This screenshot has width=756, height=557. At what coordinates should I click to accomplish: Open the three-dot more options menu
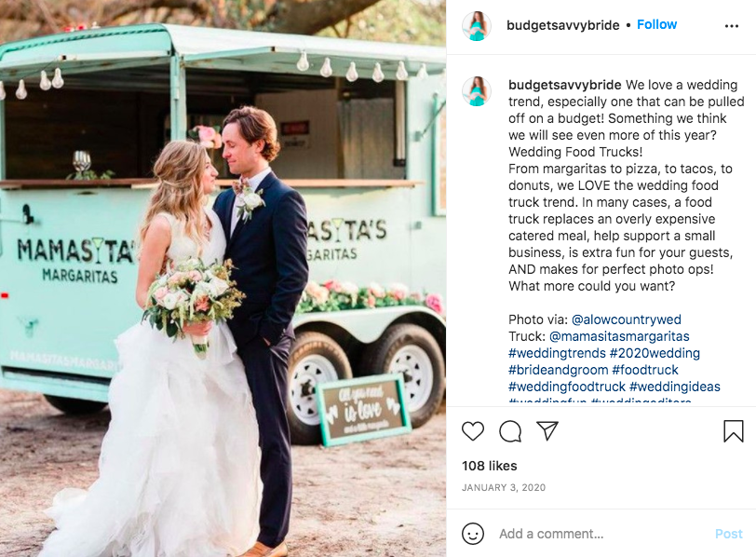732,26
